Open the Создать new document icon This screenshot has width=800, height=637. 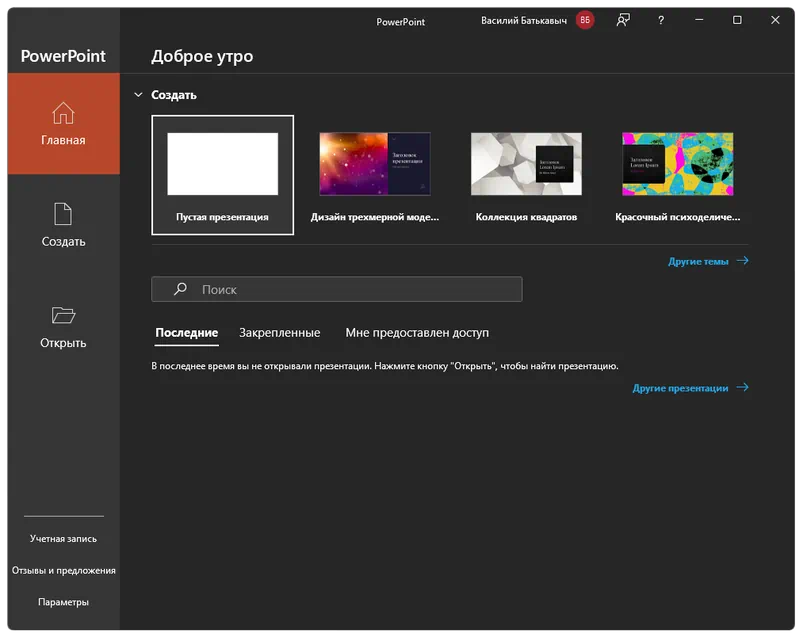[x=63, y=214]
